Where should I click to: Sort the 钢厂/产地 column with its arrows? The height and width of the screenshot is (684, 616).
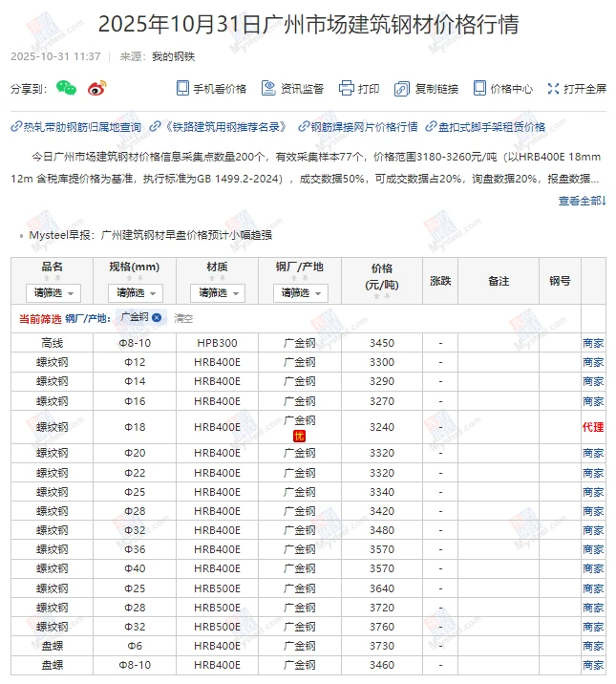coord(300,278)
